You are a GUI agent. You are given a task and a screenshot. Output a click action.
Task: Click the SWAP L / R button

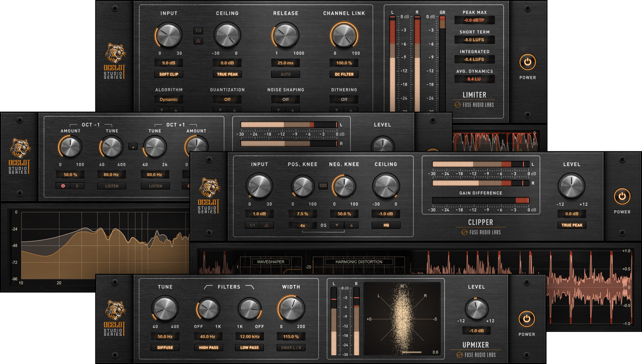(x=291, y=348)
